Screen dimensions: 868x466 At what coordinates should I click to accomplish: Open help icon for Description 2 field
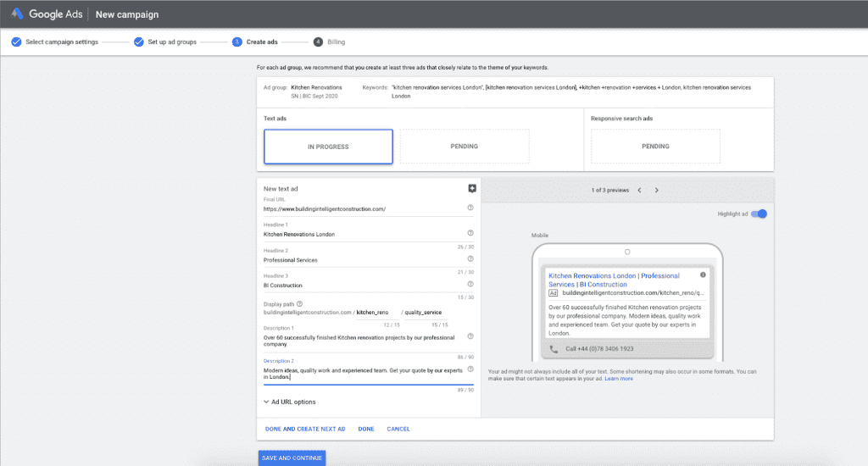[x=470, y=369]
